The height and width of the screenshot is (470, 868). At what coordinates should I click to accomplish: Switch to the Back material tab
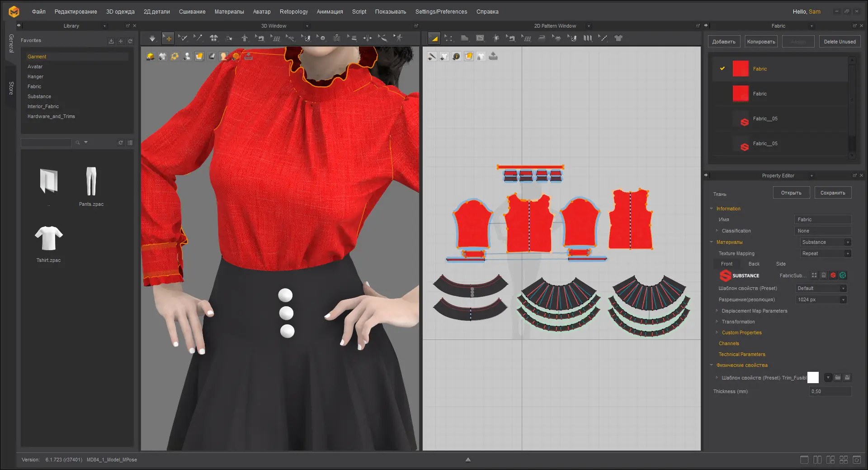[x=754, y=264]
